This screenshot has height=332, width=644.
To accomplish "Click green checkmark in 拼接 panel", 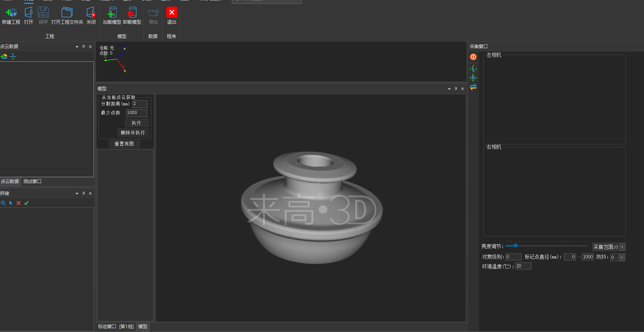I will 26,203.
